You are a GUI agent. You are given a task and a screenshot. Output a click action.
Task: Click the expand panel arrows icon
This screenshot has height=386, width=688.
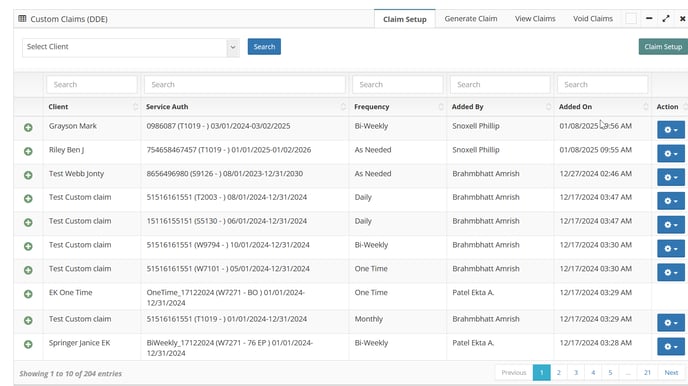click(666, 18)
